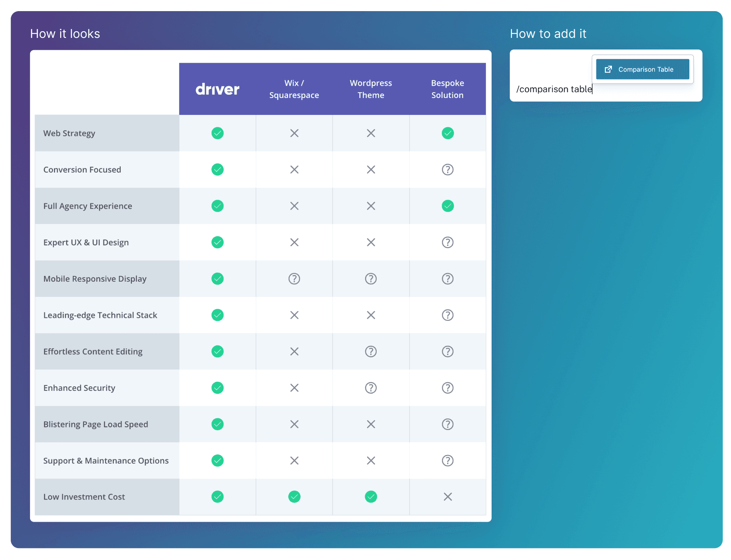Click Bespoke checkmark for Full Agency Experience
Image resolution: width=731 pixels, height=560 pixels.
pos(448,206)
